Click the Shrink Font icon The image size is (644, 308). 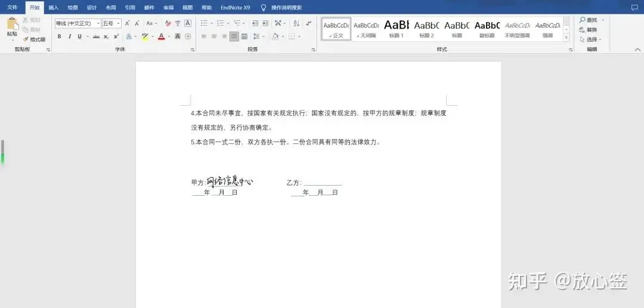click(x=137, y=23)
